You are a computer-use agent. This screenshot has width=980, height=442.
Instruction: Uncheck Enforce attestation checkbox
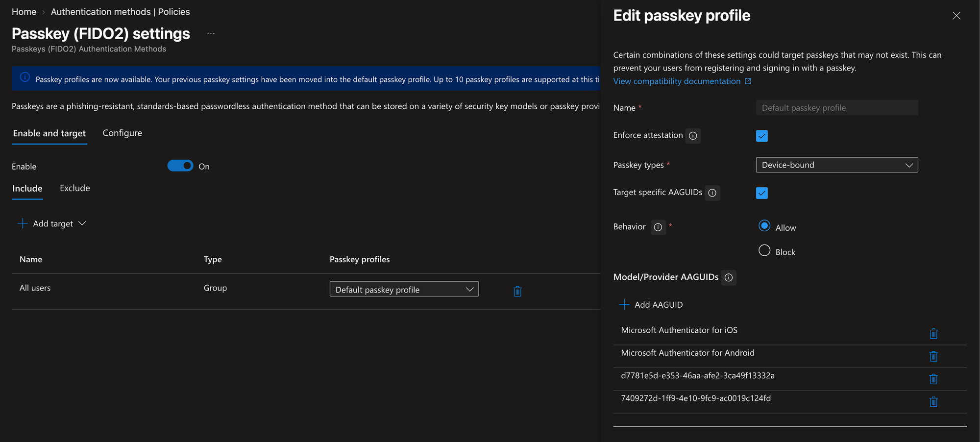pos(762,136)
